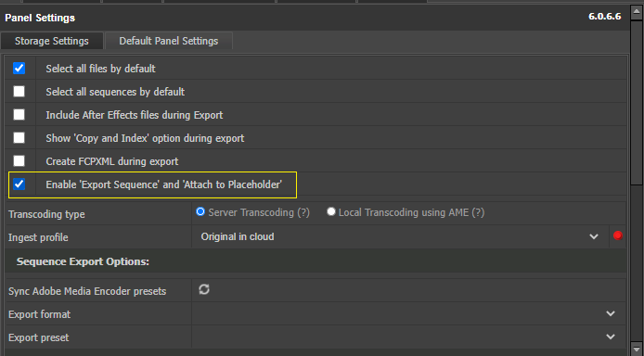Click the 'Sequence Export Options:' heading

(83, 261)
